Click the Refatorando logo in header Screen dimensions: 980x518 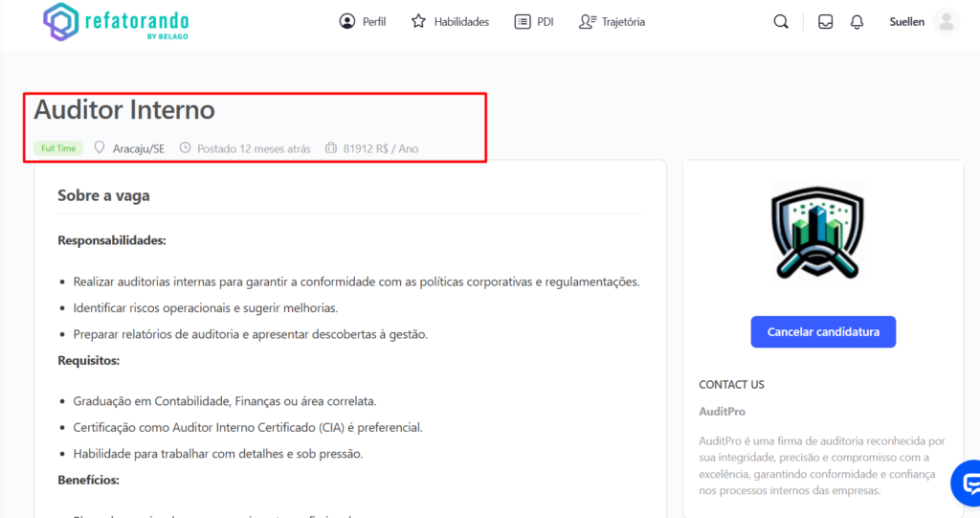click(x=117, y=22)
